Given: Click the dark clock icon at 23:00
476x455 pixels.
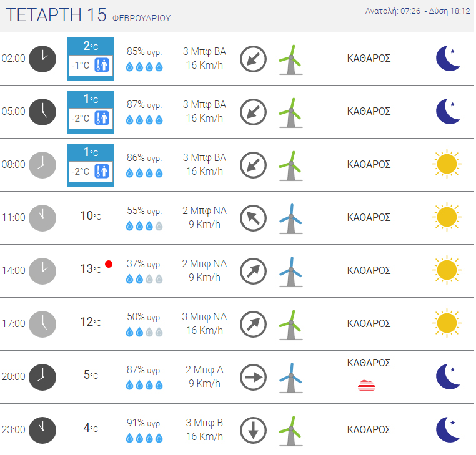Looking at the screenshot, I should click(42, 430).
